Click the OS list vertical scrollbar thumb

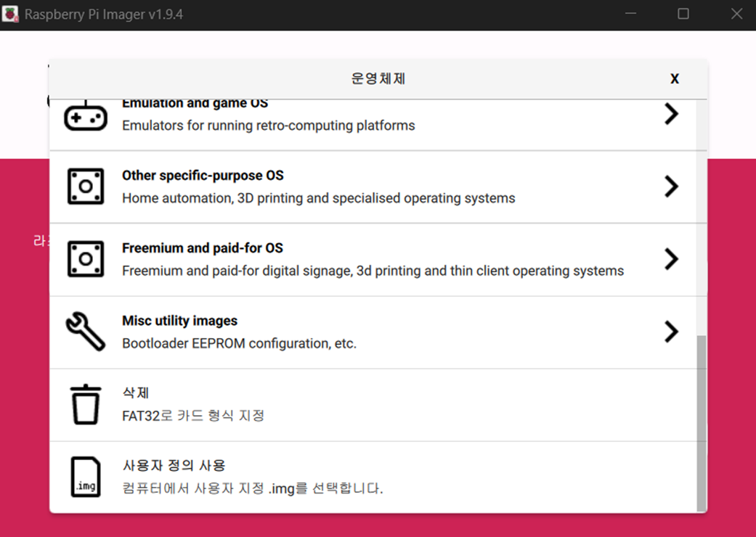pyautogui.click(x=702, y=423)
